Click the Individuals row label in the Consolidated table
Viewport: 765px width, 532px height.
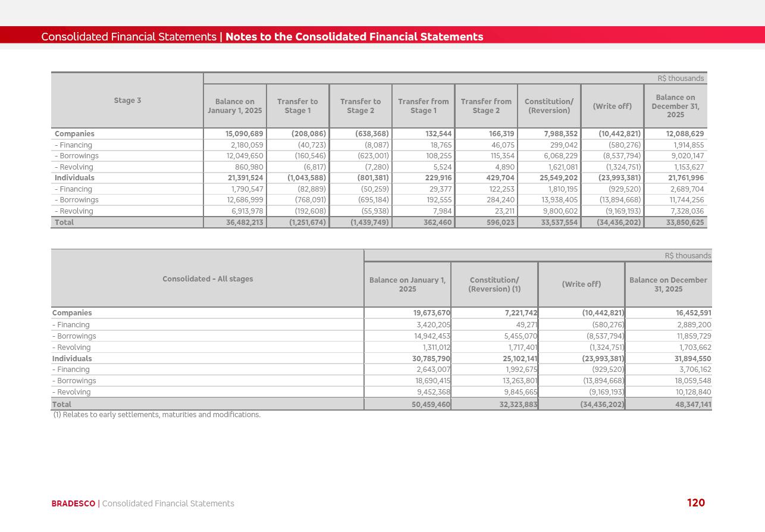(x=72, y=359)
